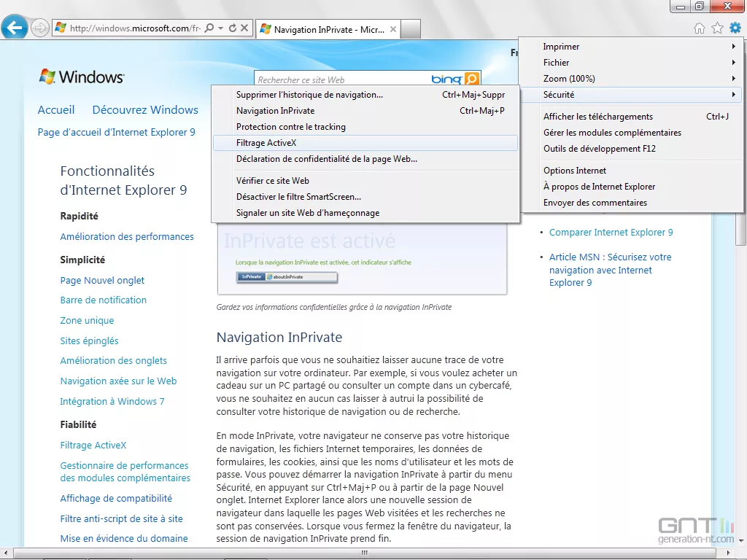Choose Vérifier ce site Web
Image resolution: width=747 pixels, height=560 pixels.
point(365,181)
